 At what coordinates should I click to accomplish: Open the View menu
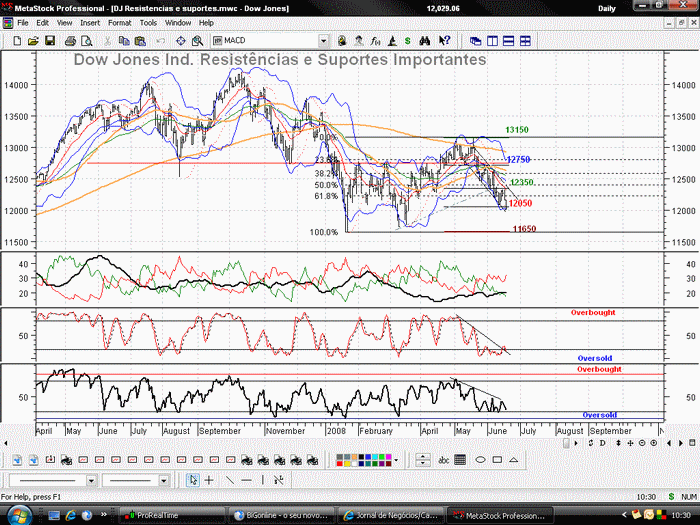point(64,23)
